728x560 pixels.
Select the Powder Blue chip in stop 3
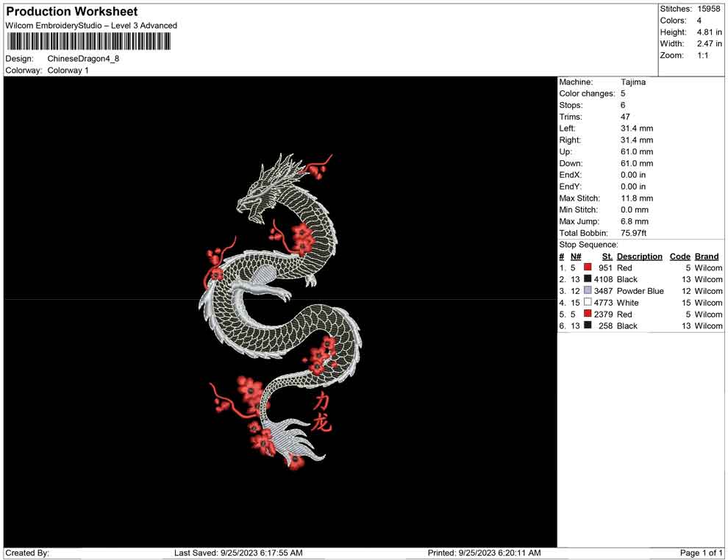[x=586, y=291]
